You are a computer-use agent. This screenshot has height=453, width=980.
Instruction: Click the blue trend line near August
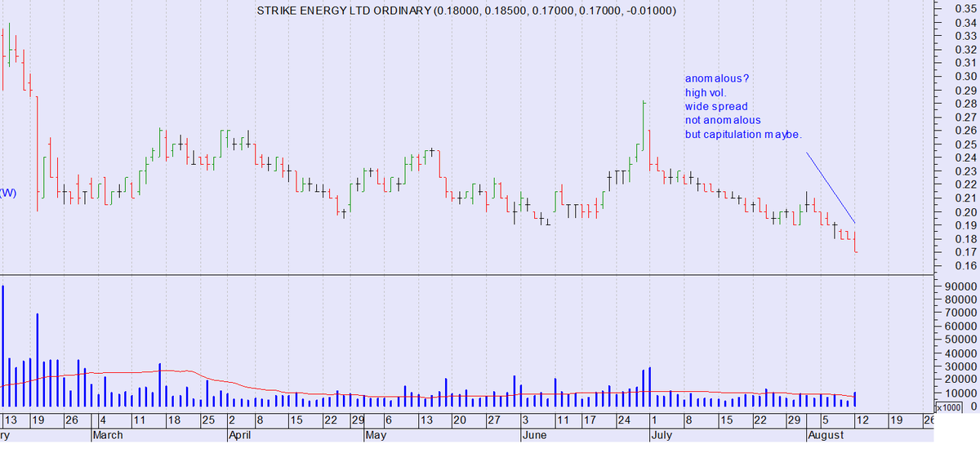[831, 187]
